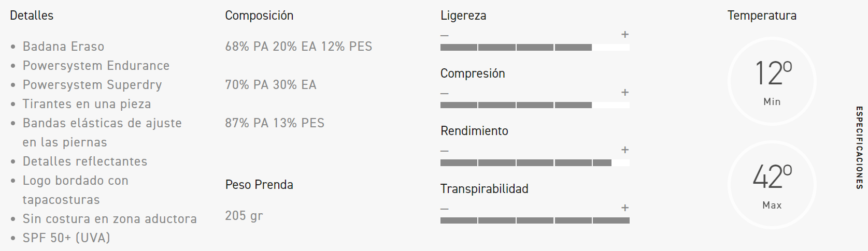This screenshot has height=251, width=868.
Task: Click the minus sign above Compresión bar
Action: pyautogui.click(x=445, y=94)
